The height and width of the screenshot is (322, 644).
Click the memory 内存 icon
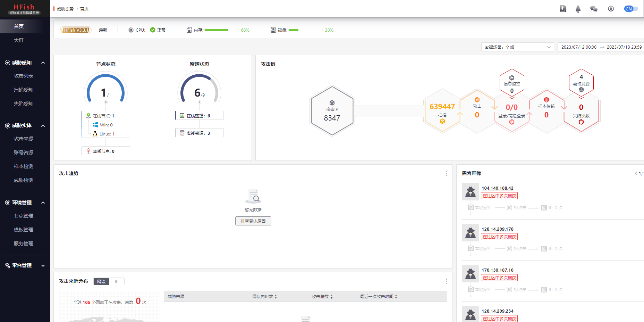click(189, 30)
